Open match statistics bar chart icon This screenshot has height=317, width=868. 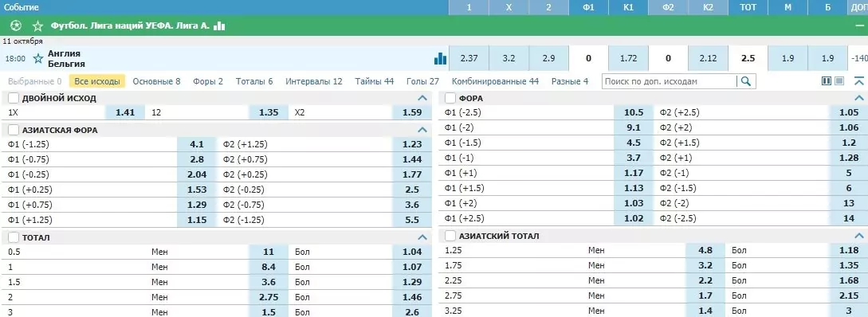click(x=440, y=58)
